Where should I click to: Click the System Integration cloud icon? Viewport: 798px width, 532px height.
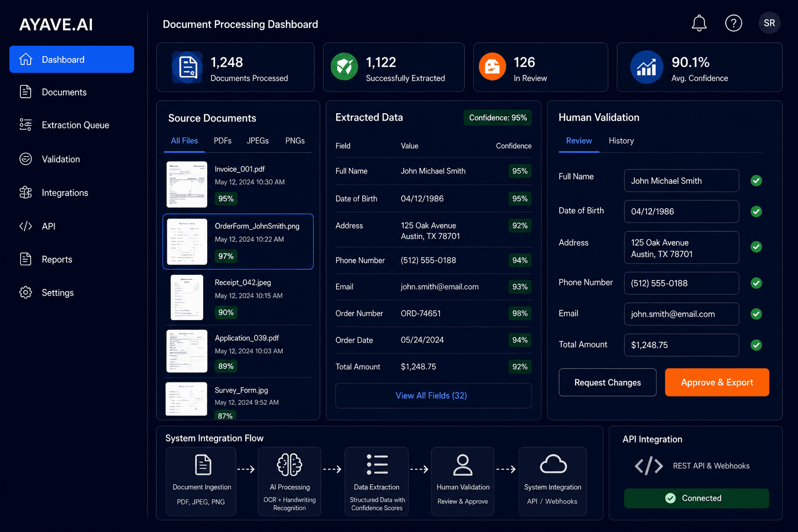coord(553,464)
